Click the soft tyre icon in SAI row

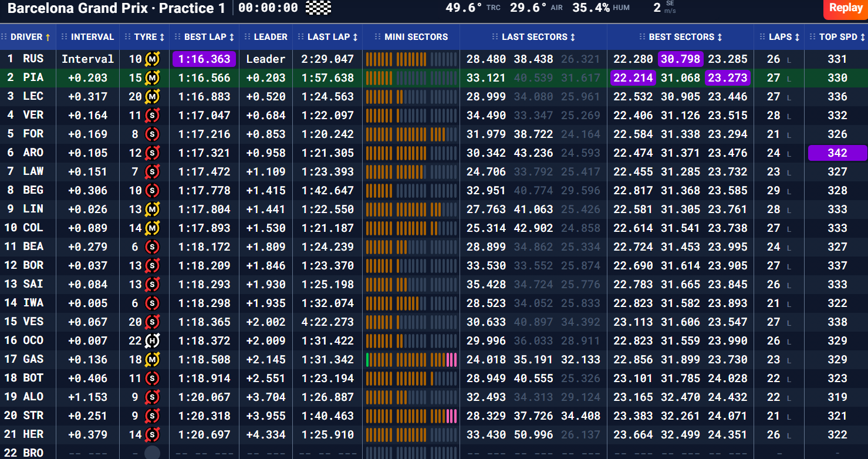tap(153, 284)
